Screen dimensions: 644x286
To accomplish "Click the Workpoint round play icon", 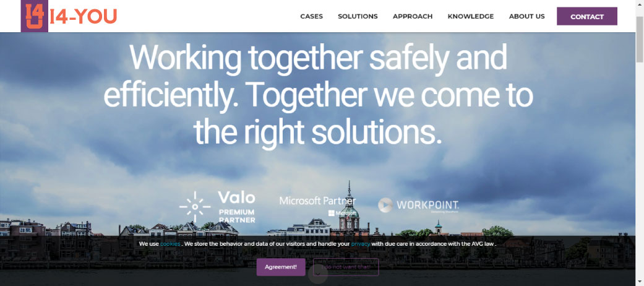I will coord(385,205).
